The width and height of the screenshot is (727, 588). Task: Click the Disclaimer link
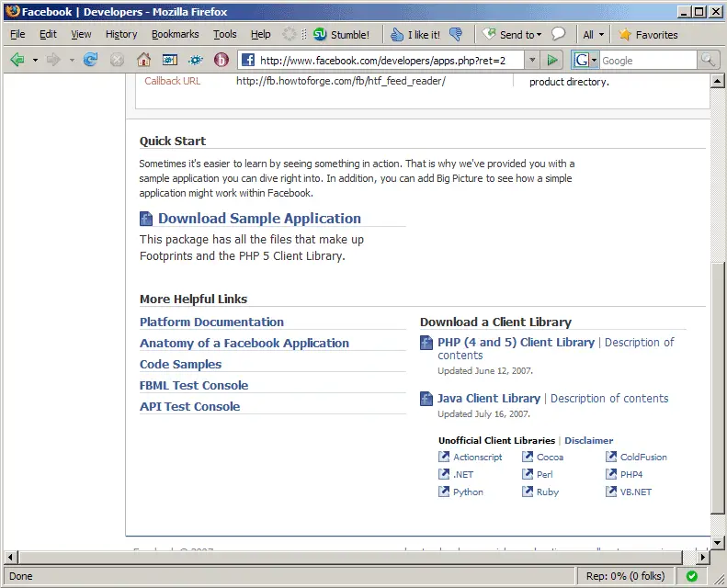tap(589, 441)
